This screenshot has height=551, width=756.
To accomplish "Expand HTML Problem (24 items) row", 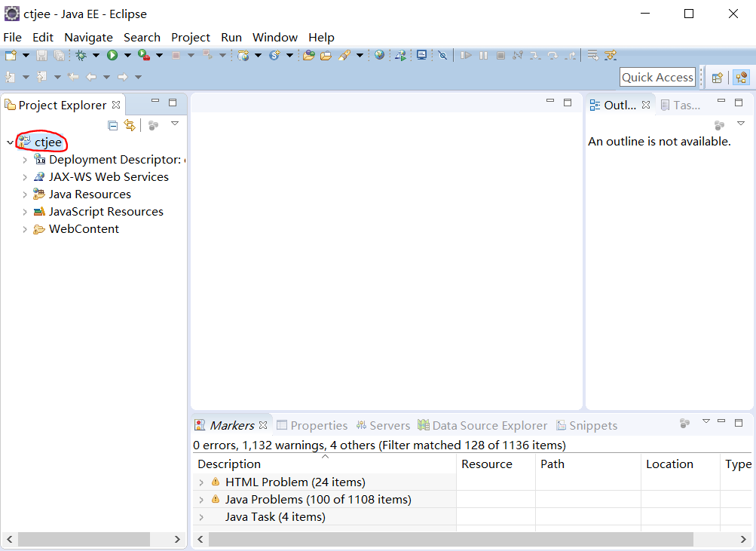I will tap(201, 482).
